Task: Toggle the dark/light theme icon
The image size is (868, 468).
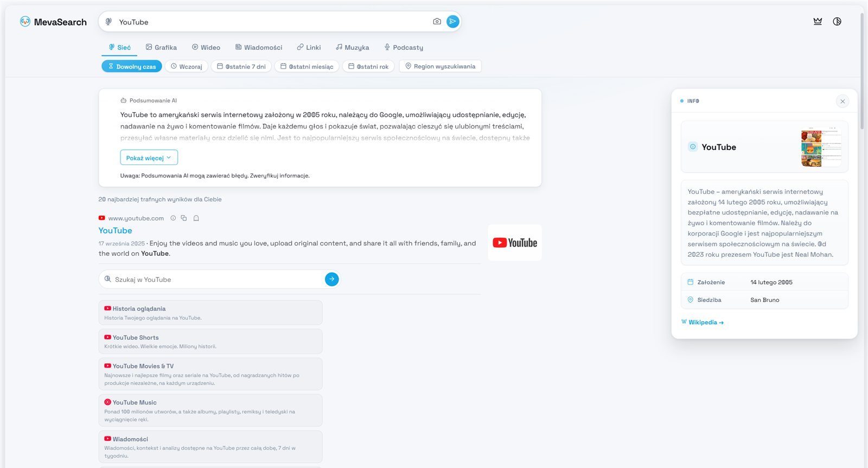Action: coord(837,22)
